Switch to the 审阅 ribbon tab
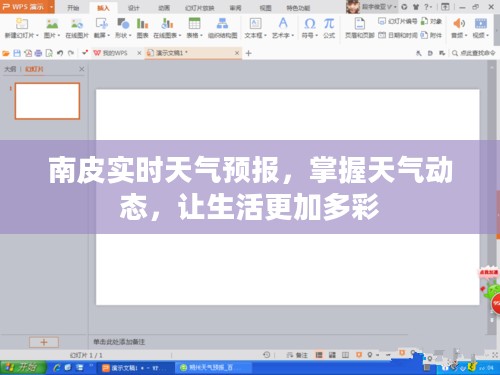 point(235,8)
